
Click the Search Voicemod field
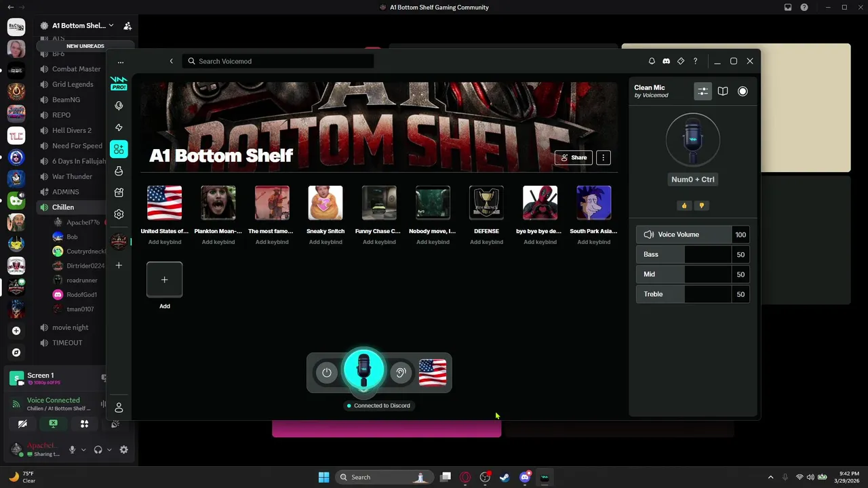pyautogui.click(x=278, y=61)
